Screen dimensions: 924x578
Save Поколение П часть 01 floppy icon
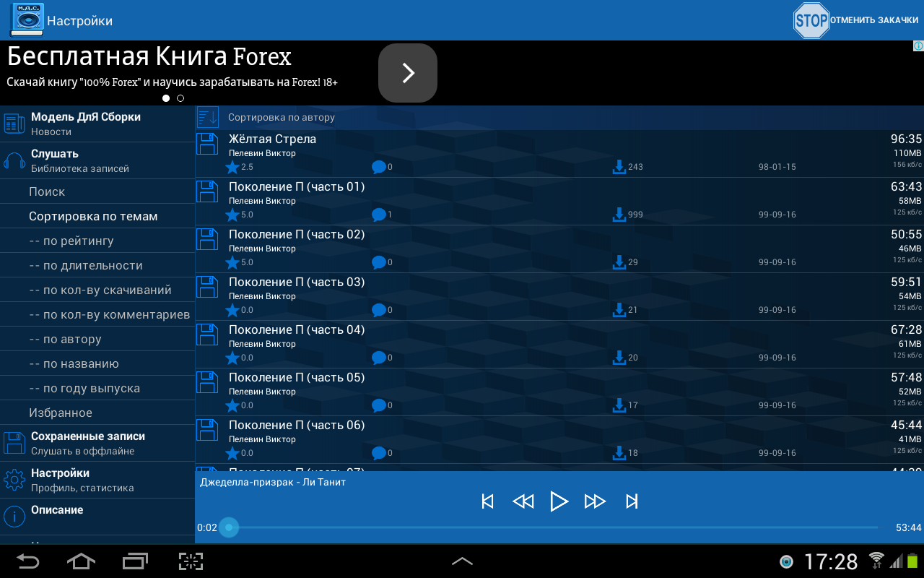coord(208,191)
